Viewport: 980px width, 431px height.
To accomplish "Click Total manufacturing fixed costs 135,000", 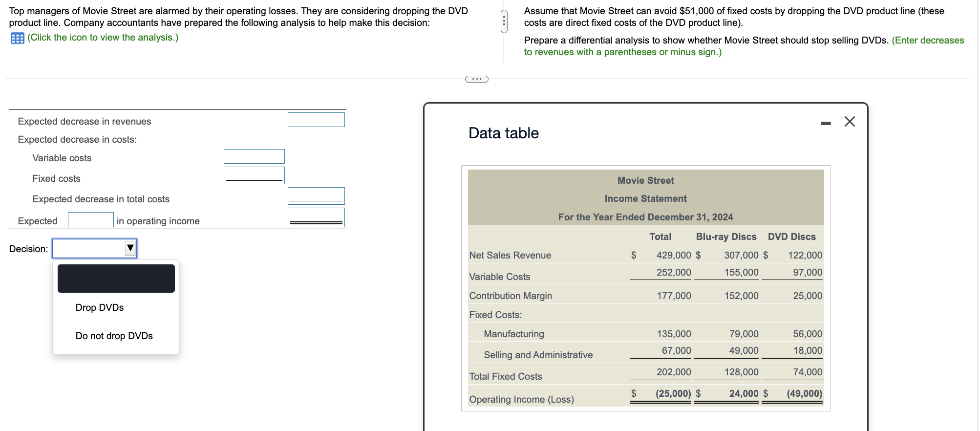I will pos(674,334).
